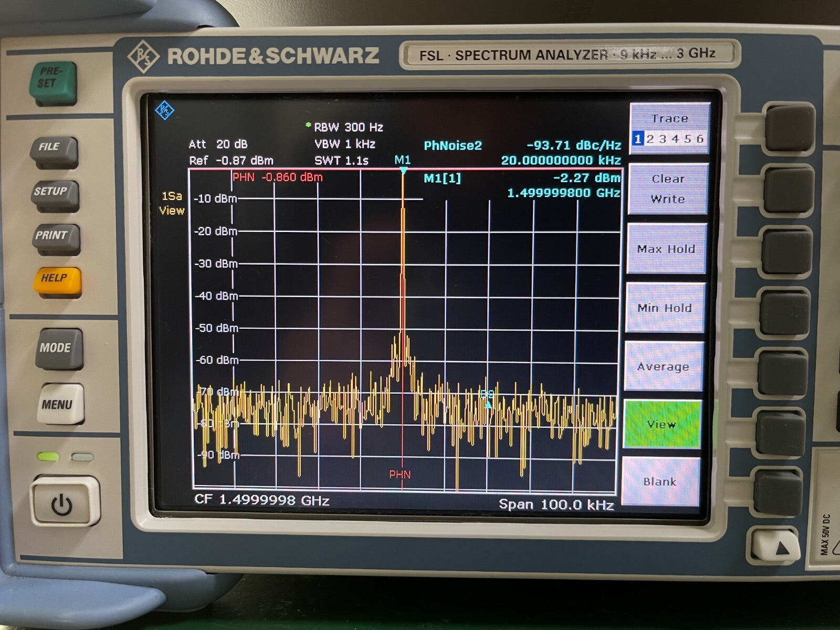Click the phase noise marker near 20 kHz offset
The image size is (840, 630).
tap(488, 404)
